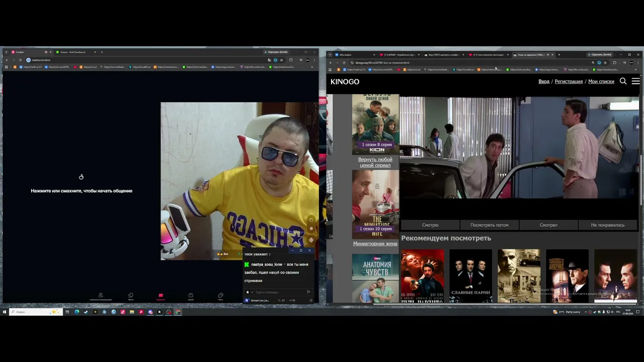This screenshot has height=362, width=644.
Task: Open Task View on the taskbar
Action: coord(67,312)
